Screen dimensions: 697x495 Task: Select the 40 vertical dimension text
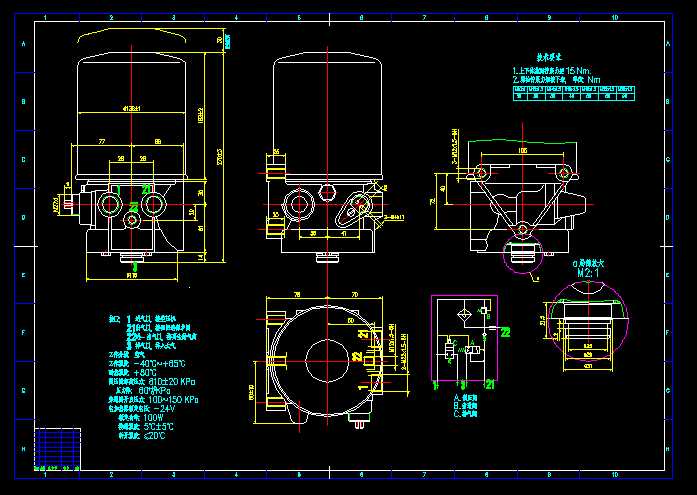click(442, 189)
